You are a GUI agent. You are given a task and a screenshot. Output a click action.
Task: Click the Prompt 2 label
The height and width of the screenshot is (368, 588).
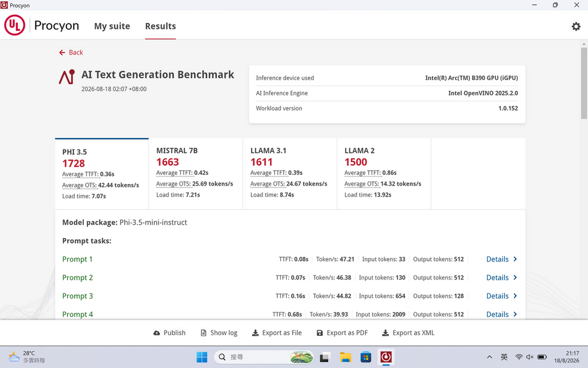78,278
